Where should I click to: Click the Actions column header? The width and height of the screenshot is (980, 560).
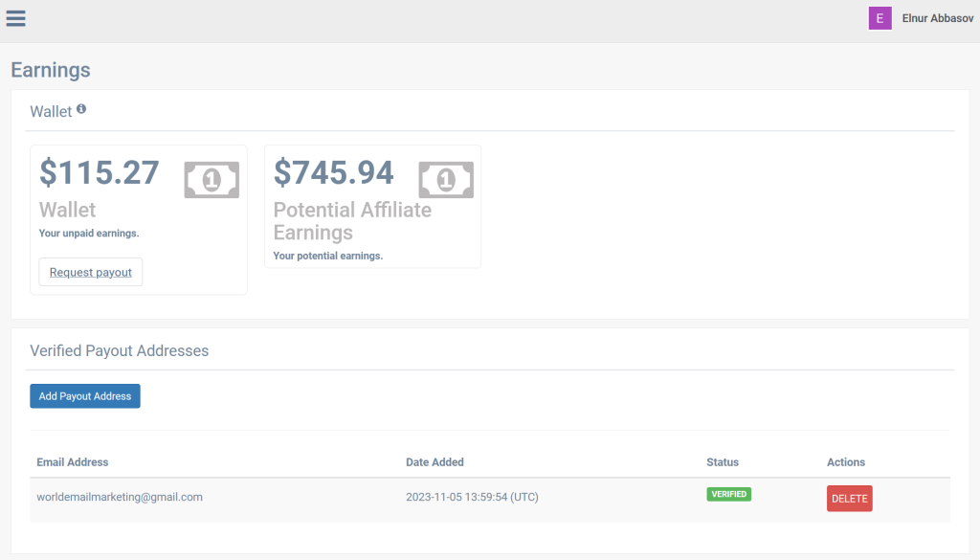point(845,462)
